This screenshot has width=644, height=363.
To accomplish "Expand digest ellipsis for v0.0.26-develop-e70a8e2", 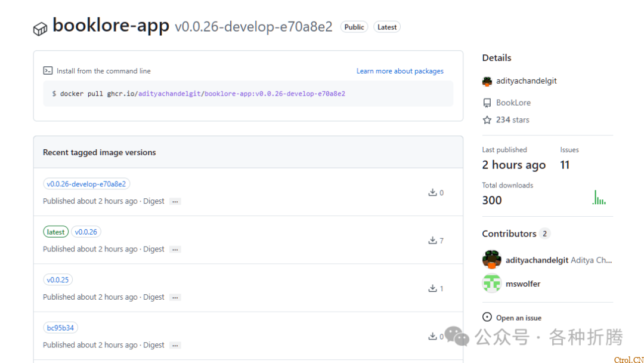I will [x=175, y=201].
